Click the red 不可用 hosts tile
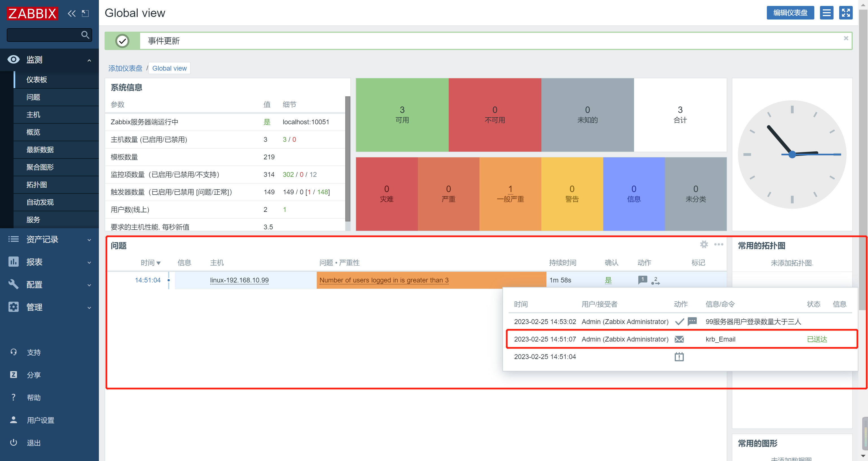This screenshot has width=868, height=461. click(495, 115)
